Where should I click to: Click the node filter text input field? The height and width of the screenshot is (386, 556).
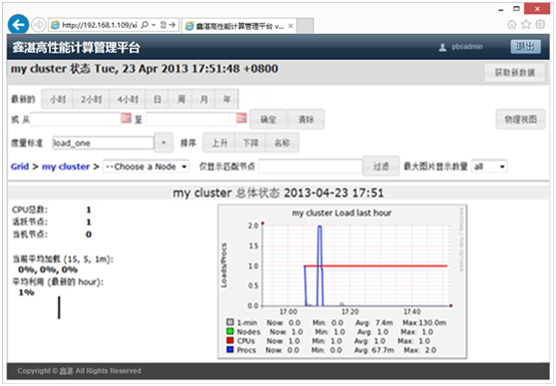[310, 166]
